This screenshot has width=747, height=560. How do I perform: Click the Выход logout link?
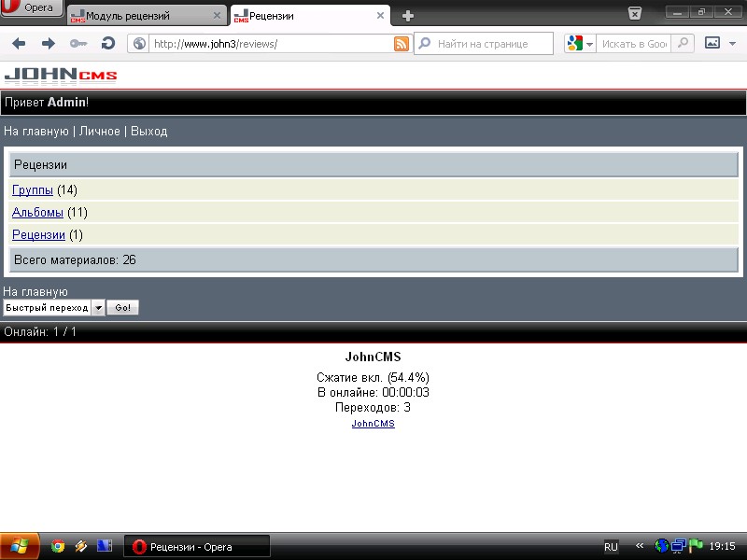pos(149,131)
